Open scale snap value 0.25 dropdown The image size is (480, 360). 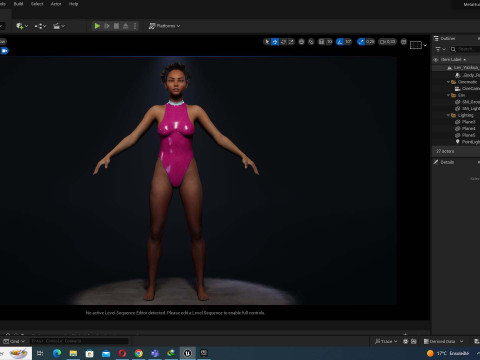coord(370,42)
